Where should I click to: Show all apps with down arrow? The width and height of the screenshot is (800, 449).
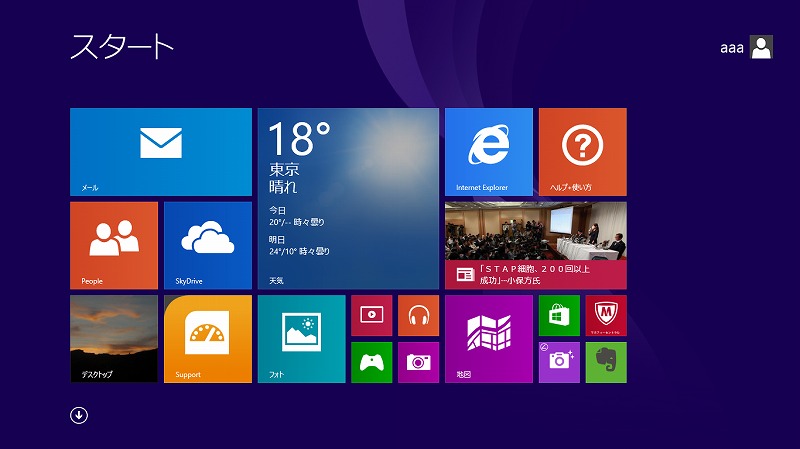pyautogui.click(x=79, y=415)
